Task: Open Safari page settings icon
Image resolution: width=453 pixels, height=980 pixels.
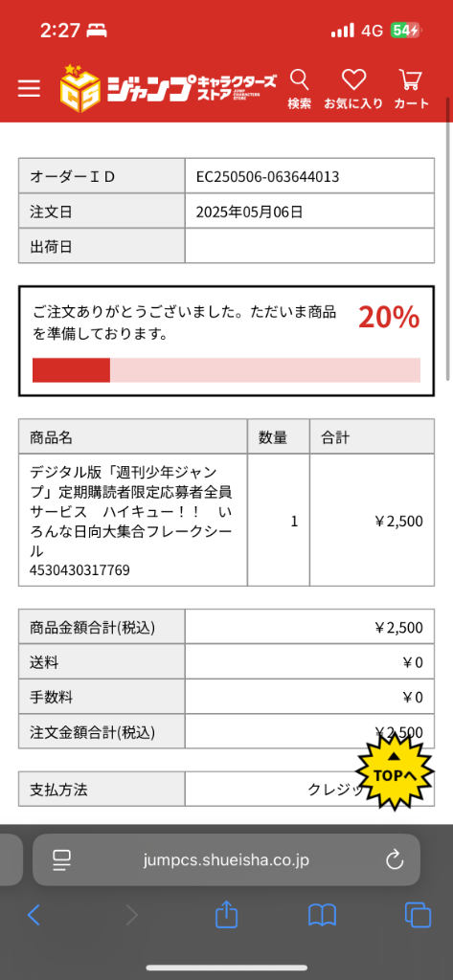Action: coord(61,860)
